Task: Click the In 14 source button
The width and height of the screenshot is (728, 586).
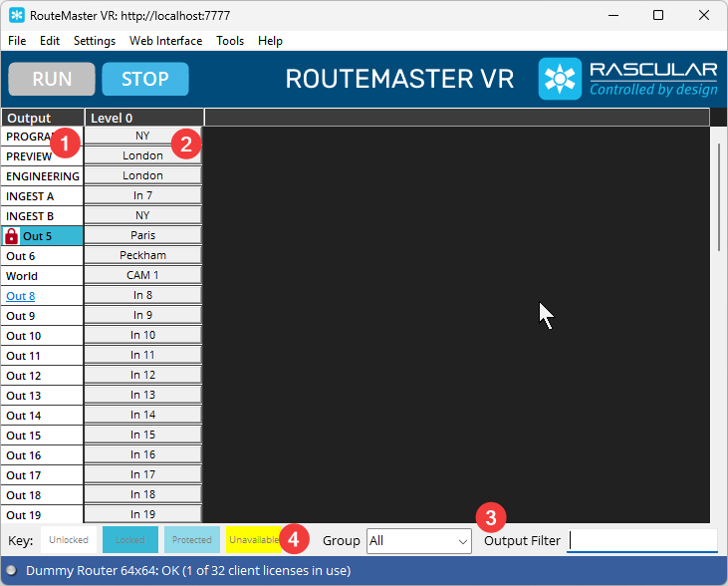Action: 142,415
